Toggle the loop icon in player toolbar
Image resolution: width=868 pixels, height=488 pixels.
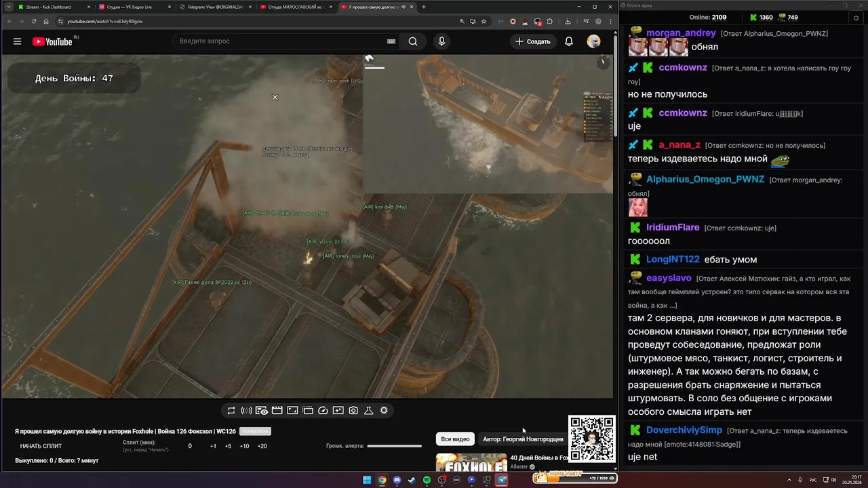pyautogui.click(x=231, y=411)
